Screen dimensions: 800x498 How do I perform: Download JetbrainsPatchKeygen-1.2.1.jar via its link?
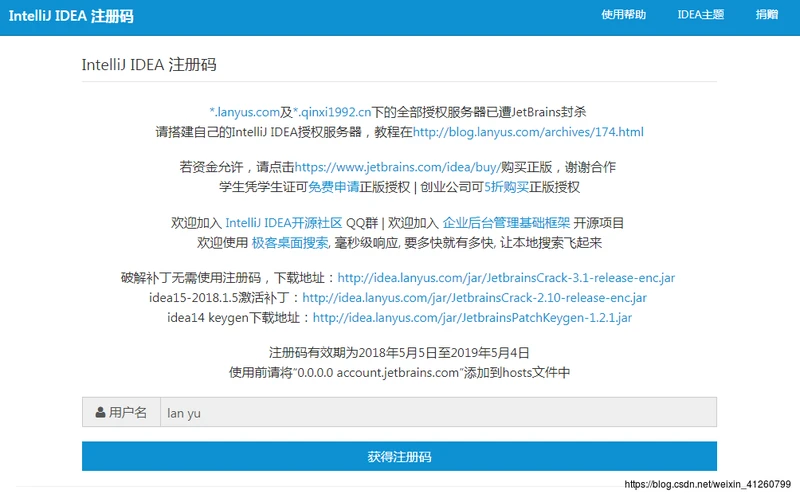click(472, 318)
